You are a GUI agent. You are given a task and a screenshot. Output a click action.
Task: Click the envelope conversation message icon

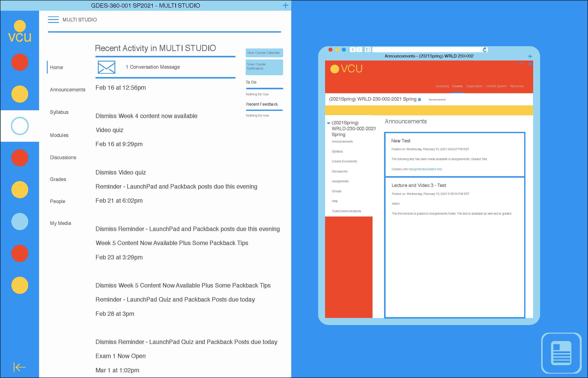pyautogui.click(x=106, y=67)
